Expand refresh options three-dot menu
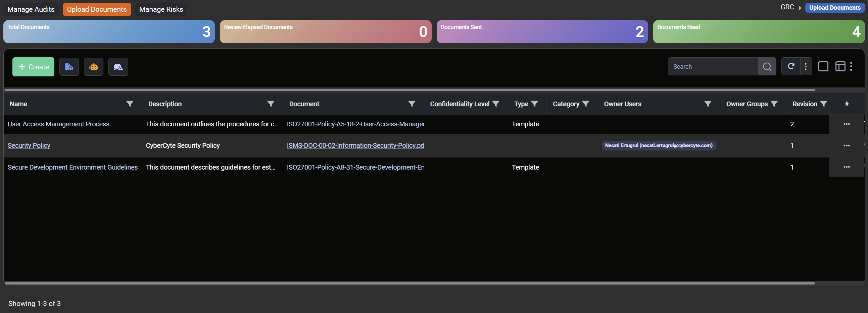This screenshot has width=868, height=313. (x=806, y=66)
